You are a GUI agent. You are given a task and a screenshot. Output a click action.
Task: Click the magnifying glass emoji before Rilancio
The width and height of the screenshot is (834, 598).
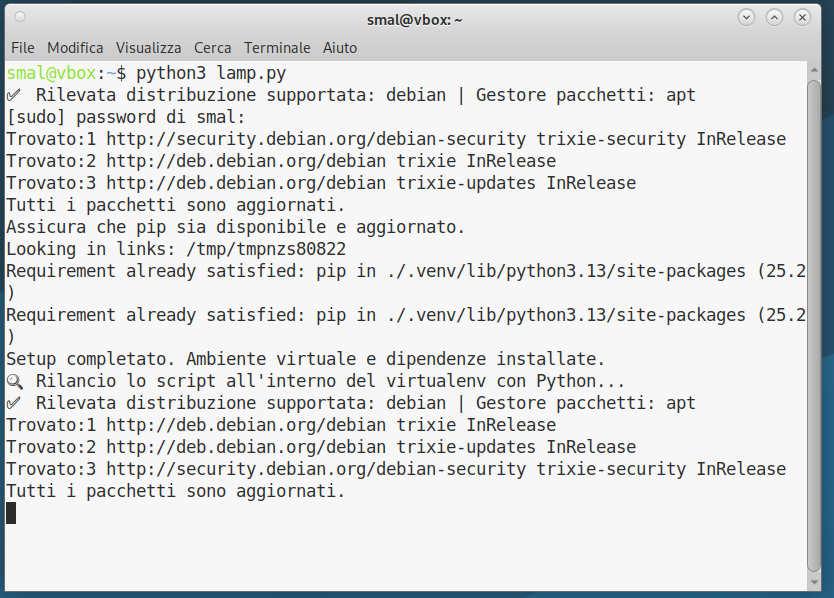tap(14, 381)
